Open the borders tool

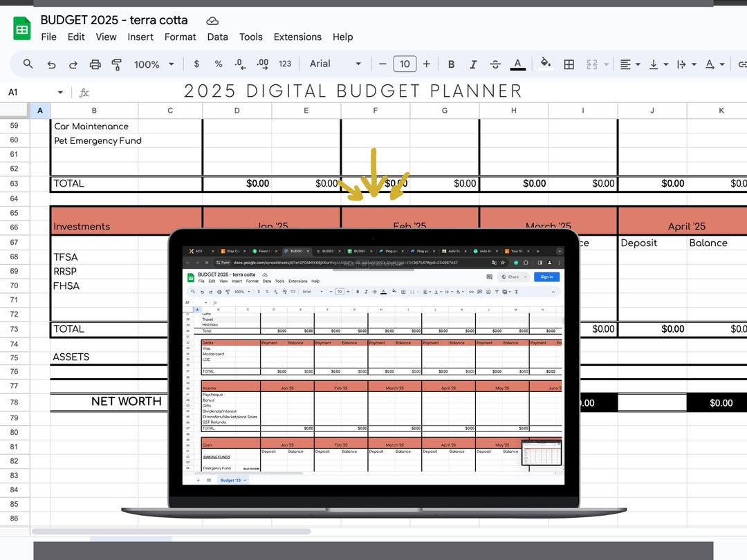[x=569, y=64]
